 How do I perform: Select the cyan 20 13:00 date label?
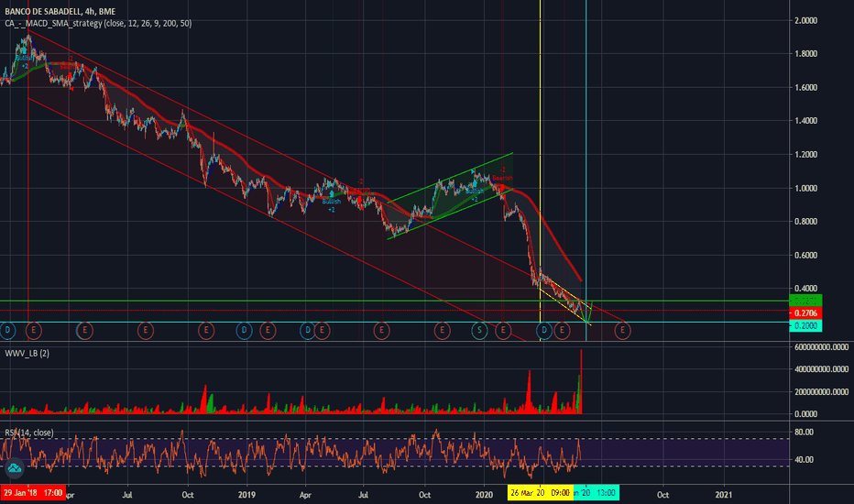pos(596,493)
